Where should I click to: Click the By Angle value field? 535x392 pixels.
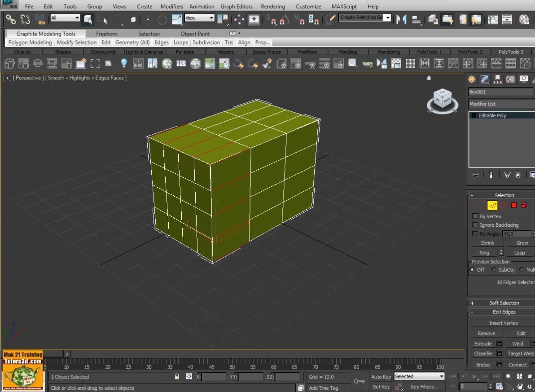click(516, 233)
